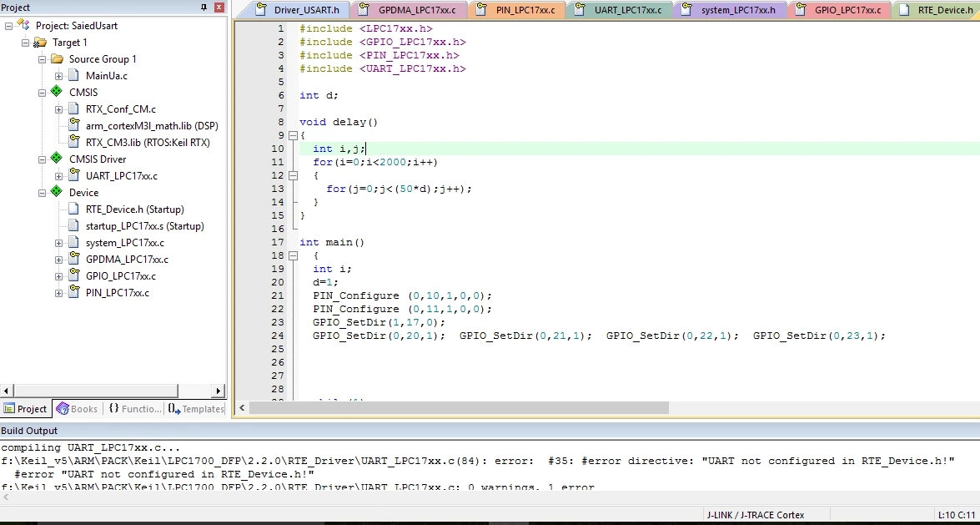This screenshot has height=525, width=980.
Task: Click the CMSIS Driver green diamond icon
Action: click(57, 159)
